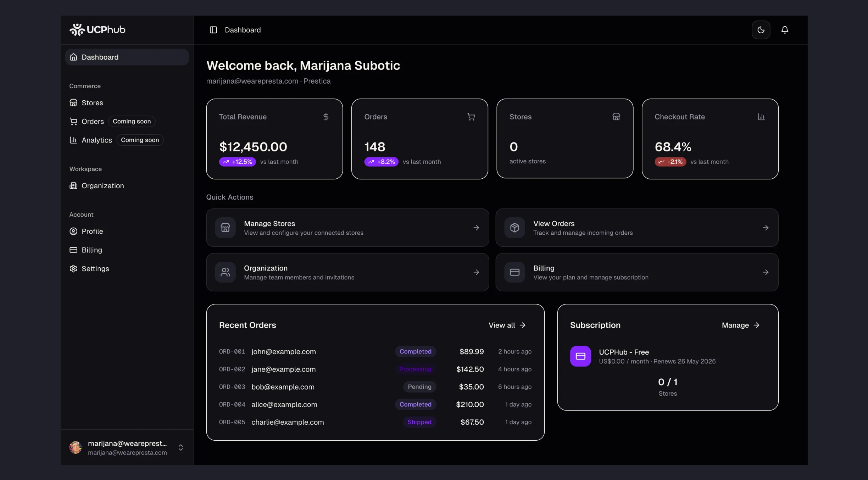
Task: Click the Settings gear icon in sidebar
Action: (x=73, y=269)
